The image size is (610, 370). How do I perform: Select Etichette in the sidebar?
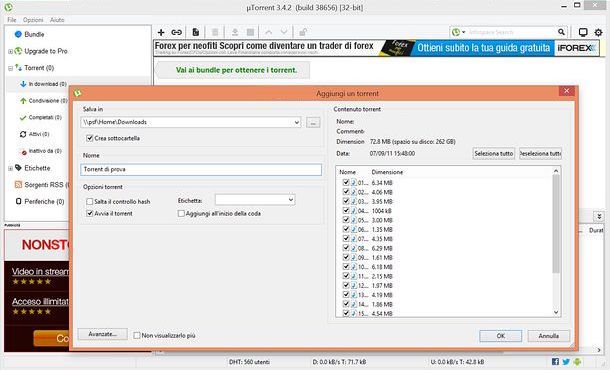33,168
